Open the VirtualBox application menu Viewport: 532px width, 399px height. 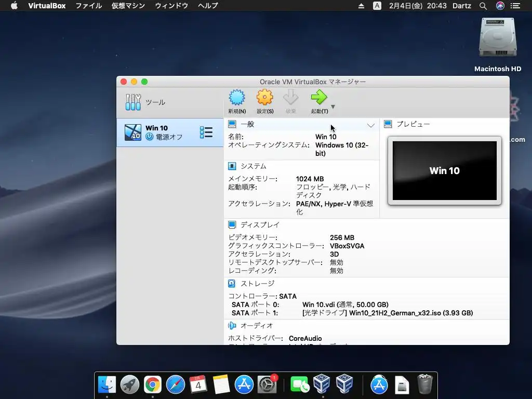pyautogui.click(x=47, y=6)
